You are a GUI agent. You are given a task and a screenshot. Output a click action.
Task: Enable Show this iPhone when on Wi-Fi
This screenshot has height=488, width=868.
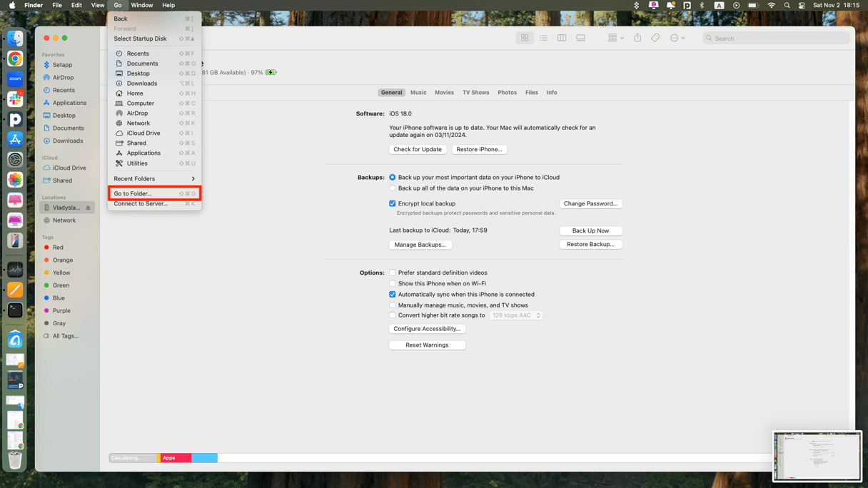[393, 283]
